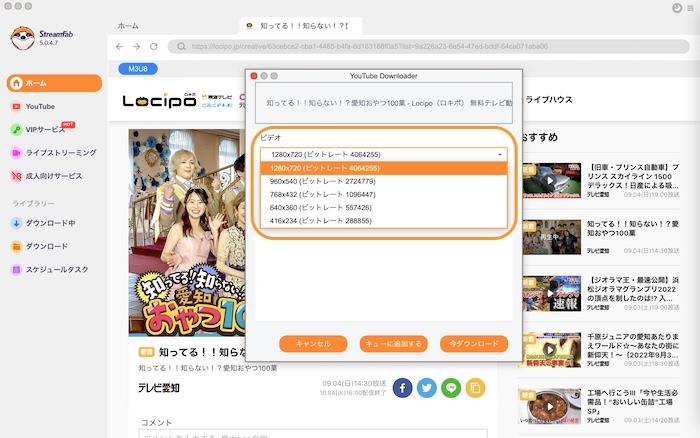
Task: Select 416x234 bitrate 288855 option
Action: [383, 221]
